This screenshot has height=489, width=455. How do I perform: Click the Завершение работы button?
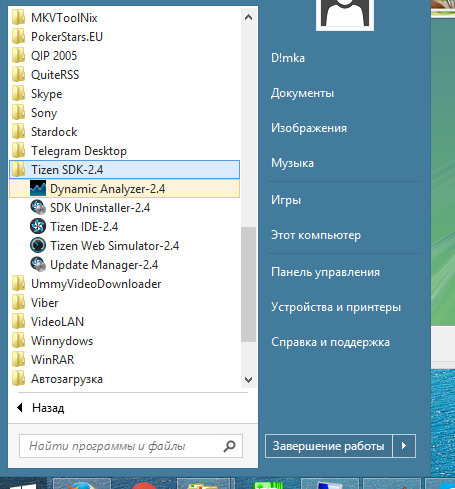[x=329, y=446]
